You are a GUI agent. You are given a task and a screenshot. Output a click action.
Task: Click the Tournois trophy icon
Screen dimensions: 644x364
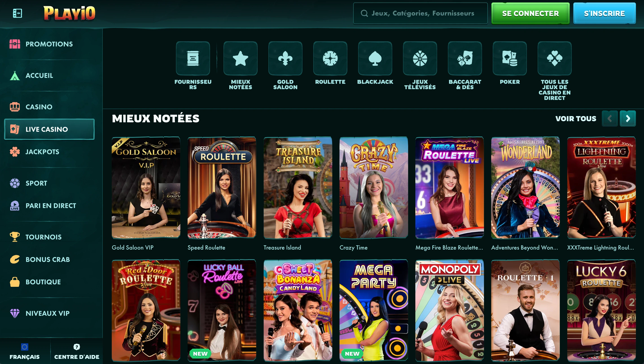(x=15, y=237)
